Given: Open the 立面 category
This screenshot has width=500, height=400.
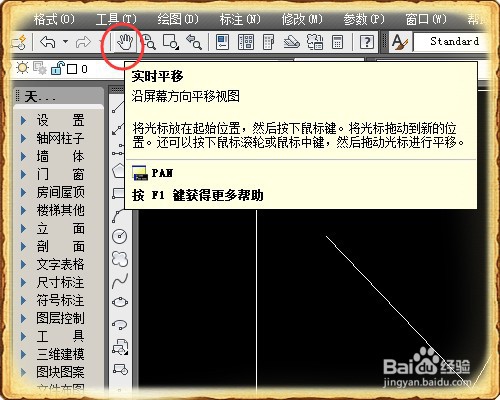Looking at the screenshot, I should [x=60, y=229].
